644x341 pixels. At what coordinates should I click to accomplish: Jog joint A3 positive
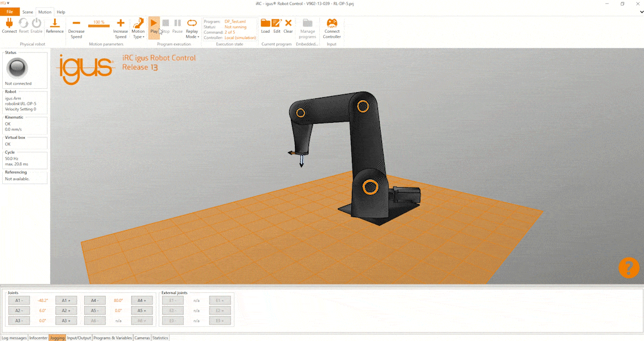[66, 321]
